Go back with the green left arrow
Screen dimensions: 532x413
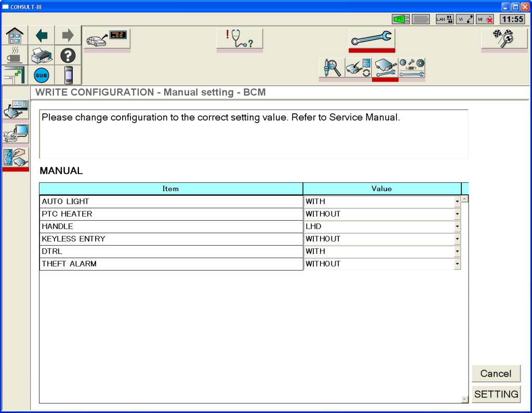(x=41, y=35)
